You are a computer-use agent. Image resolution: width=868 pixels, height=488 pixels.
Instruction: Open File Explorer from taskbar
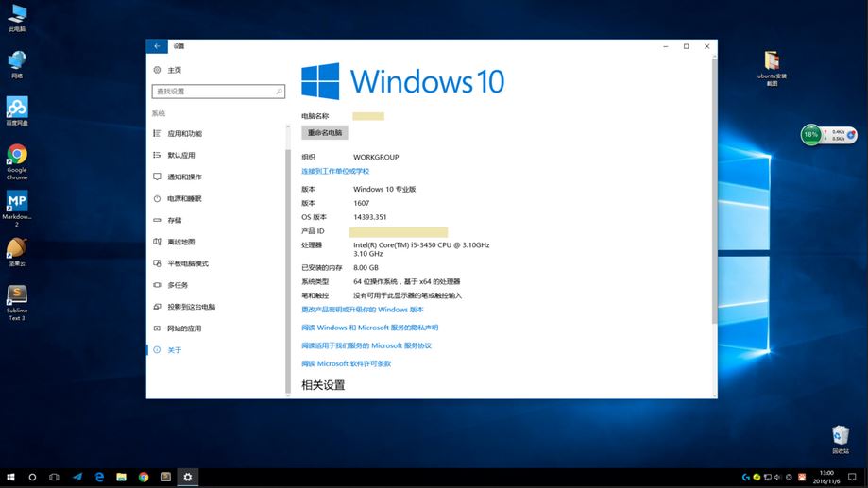click(121, 477)
